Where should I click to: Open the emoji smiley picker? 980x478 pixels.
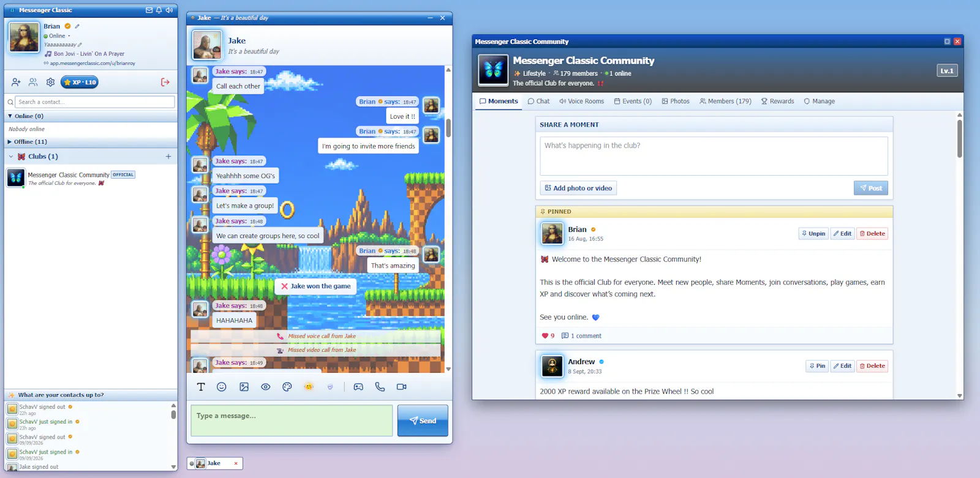[222, 387]
